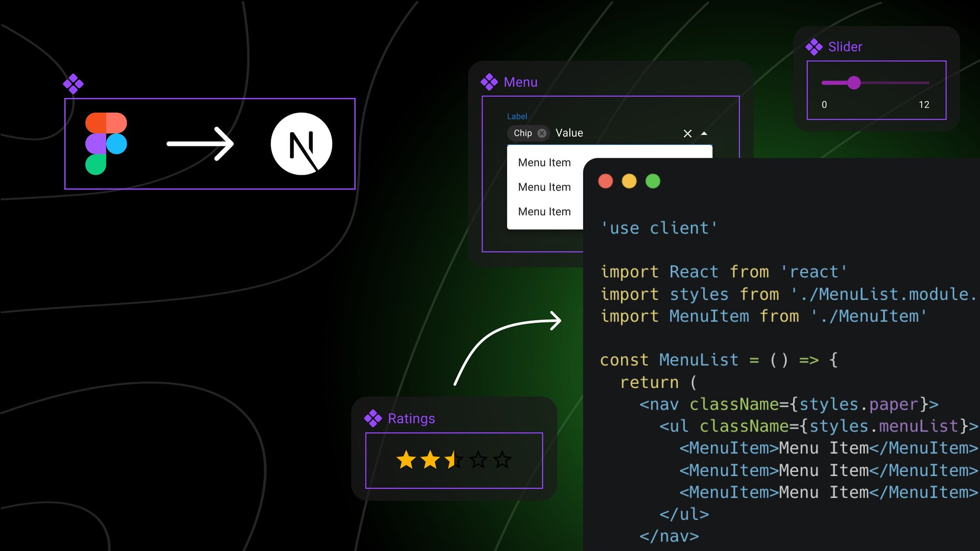The height and width of the screenshot is (551, 980).
Task: Click the yellow traffic light in code window
Action: 629,181
